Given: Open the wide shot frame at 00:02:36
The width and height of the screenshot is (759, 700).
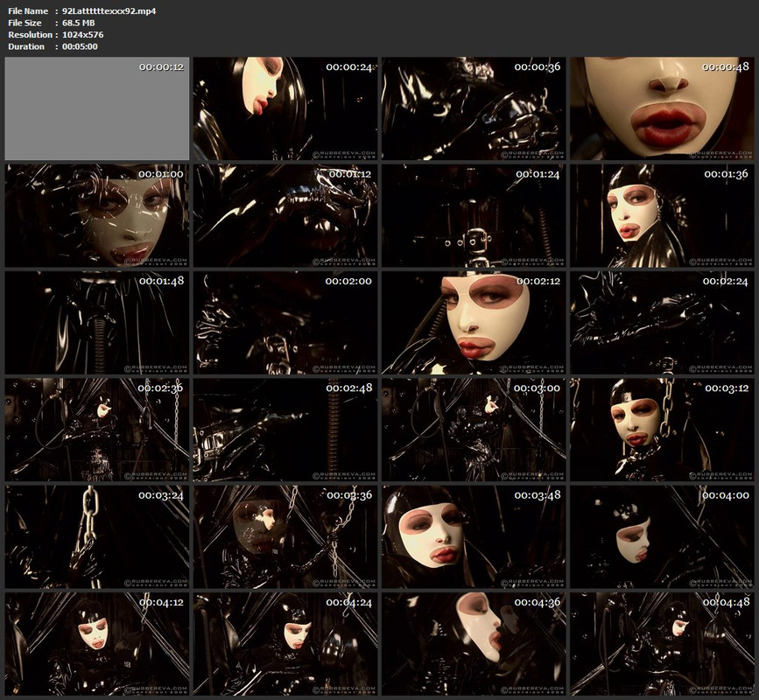Looking at the screenshot, I should [97, 430].
